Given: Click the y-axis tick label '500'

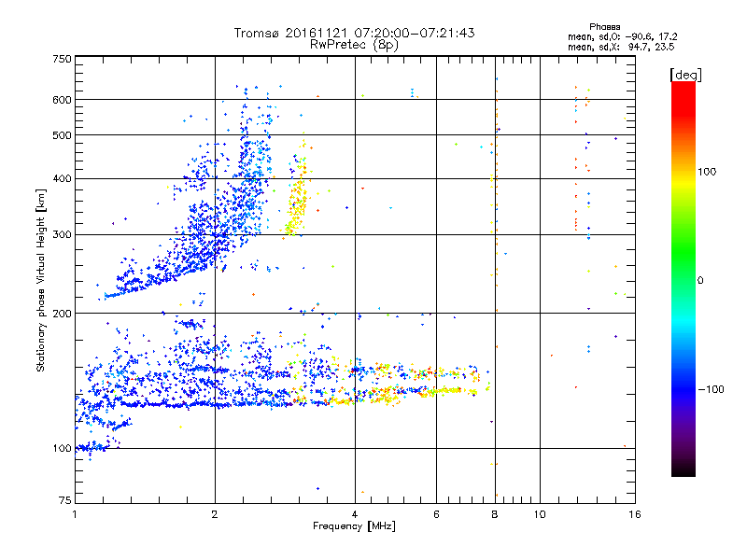Looking at the screenshot, I should [62, 135].
